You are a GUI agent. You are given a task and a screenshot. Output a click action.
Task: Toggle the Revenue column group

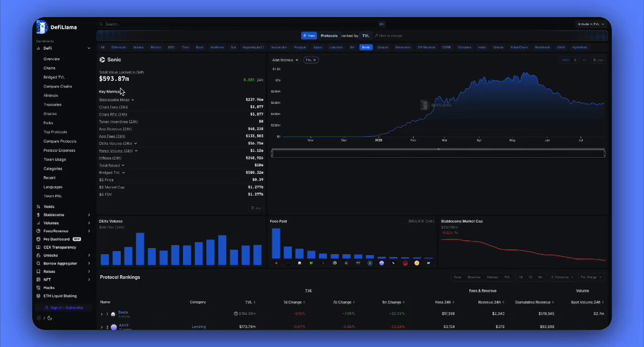click(x=474, y=277)
